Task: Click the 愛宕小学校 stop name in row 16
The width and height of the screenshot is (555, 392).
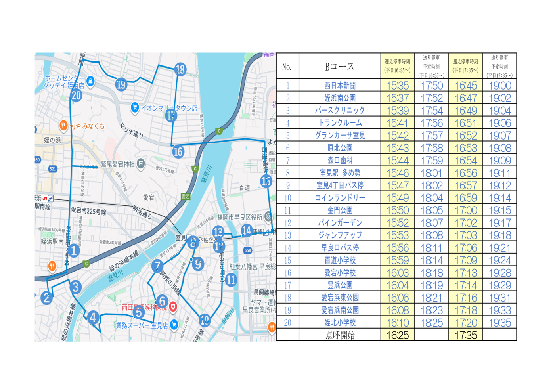Action: (339, 273)
